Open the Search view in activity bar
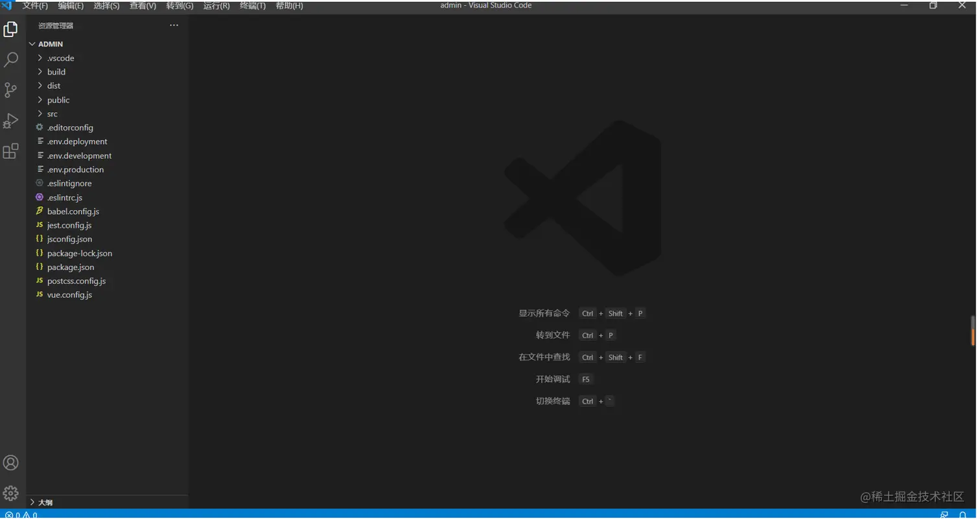 [x=11, y=60]
